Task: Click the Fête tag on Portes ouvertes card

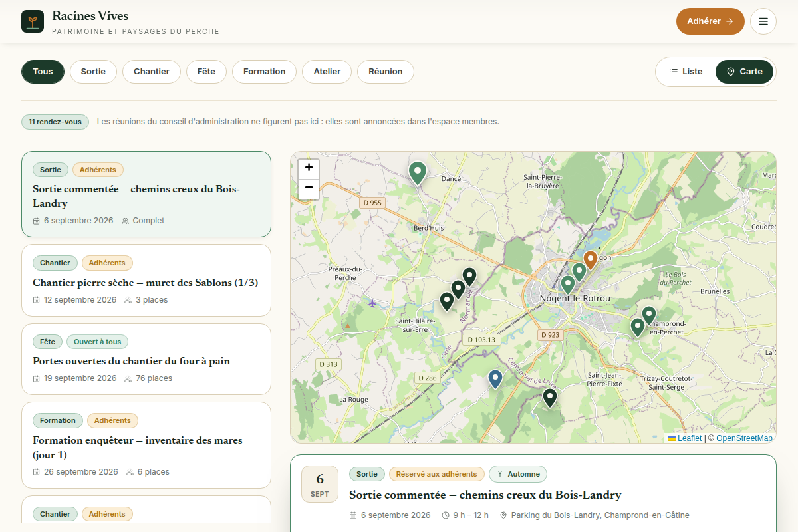Action: pos(47,342)
